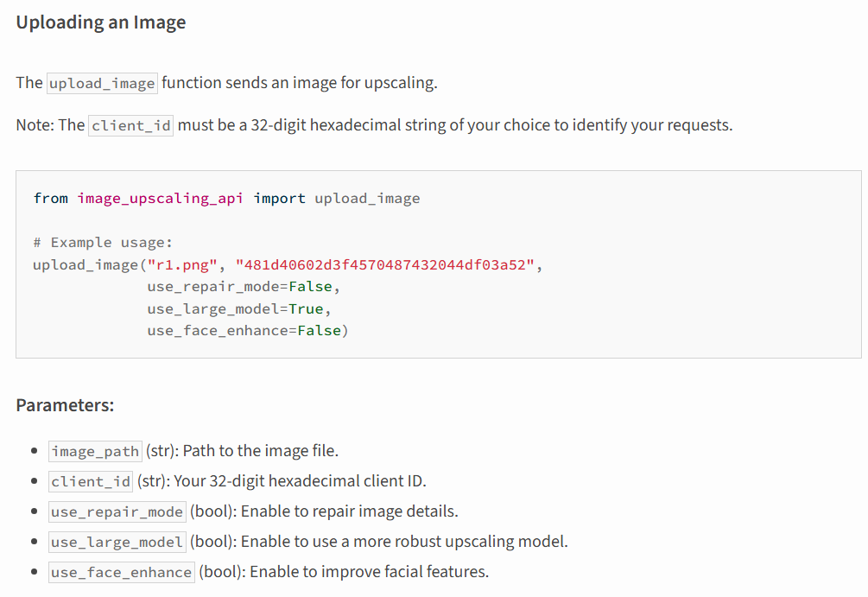Click the "from" keyword in the code block
This screenshot has height=597, width=868.
click(50, 199)
